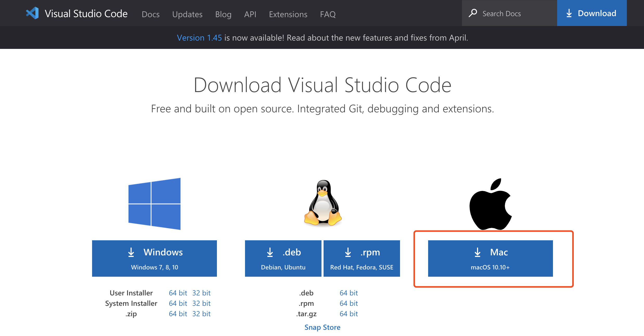Open the Version 1.45 release notes link
The width and height of the screenshot is (644, 336).
199,37
